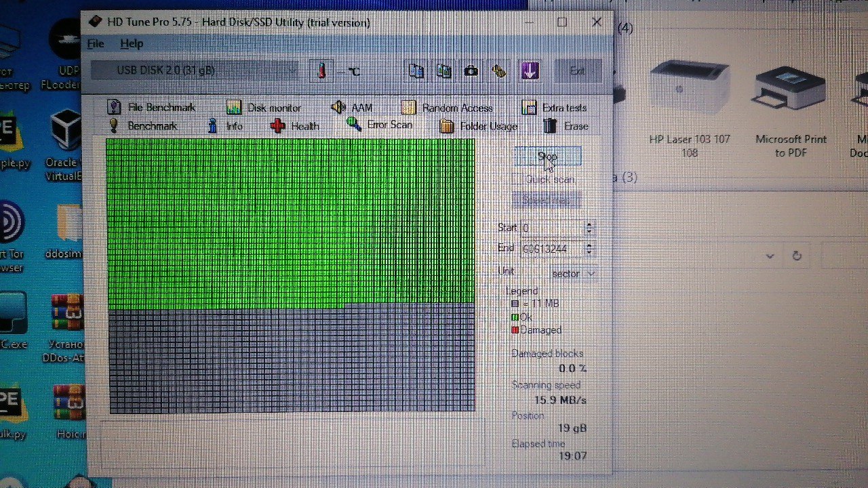Copy info text to clipboard toolbar icon
Viewport: 868px width, 488px height.
(417, 70)
